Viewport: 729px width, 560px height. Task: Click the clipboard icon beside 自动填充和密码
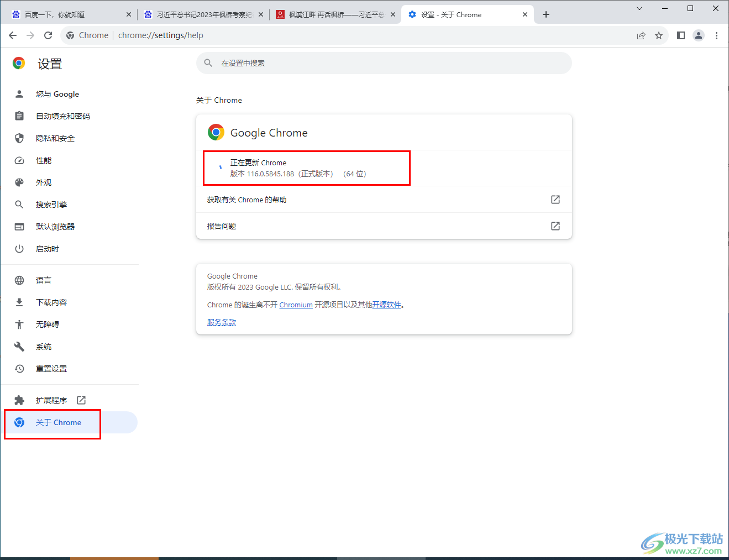(x=19, y=116)
